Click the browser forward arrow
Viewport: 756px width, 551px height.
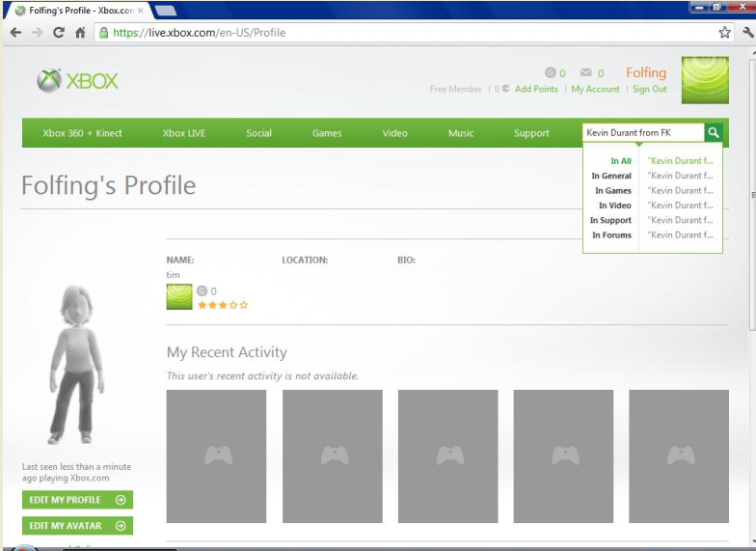[x=37, y=33]
